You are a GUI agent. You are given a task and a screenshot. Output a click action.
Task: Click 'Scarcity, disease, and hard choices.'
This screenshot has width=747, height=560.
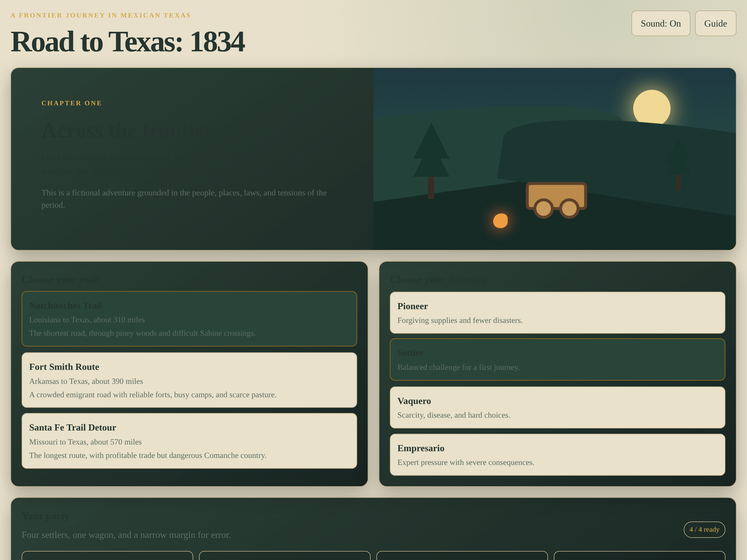coord(454,415)
